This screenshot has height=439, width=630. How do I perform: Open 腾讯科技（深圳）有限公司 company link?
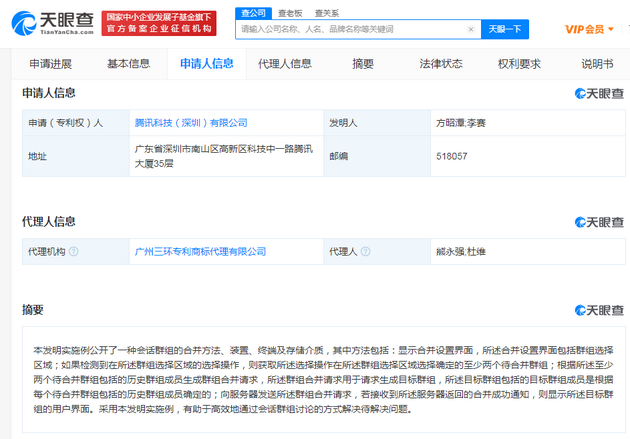pyautogui.click(x=191, y=123)
